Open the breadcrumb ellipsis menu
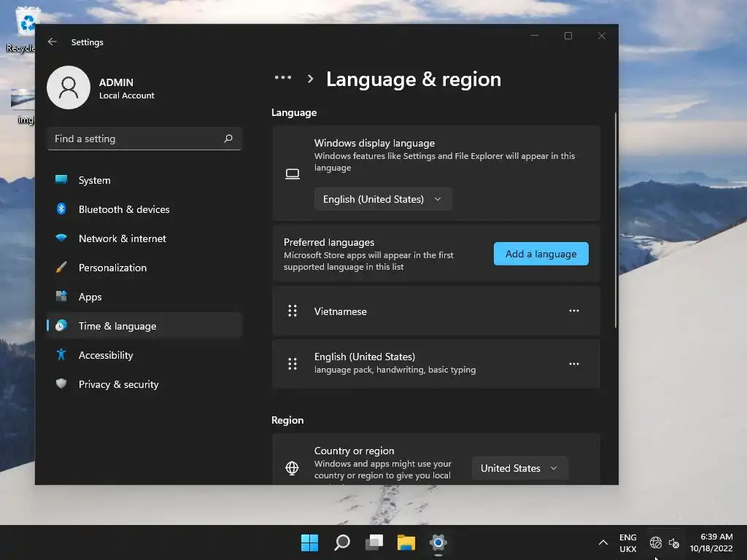Viewport: 747px width, 560px height. click(283, 77)
